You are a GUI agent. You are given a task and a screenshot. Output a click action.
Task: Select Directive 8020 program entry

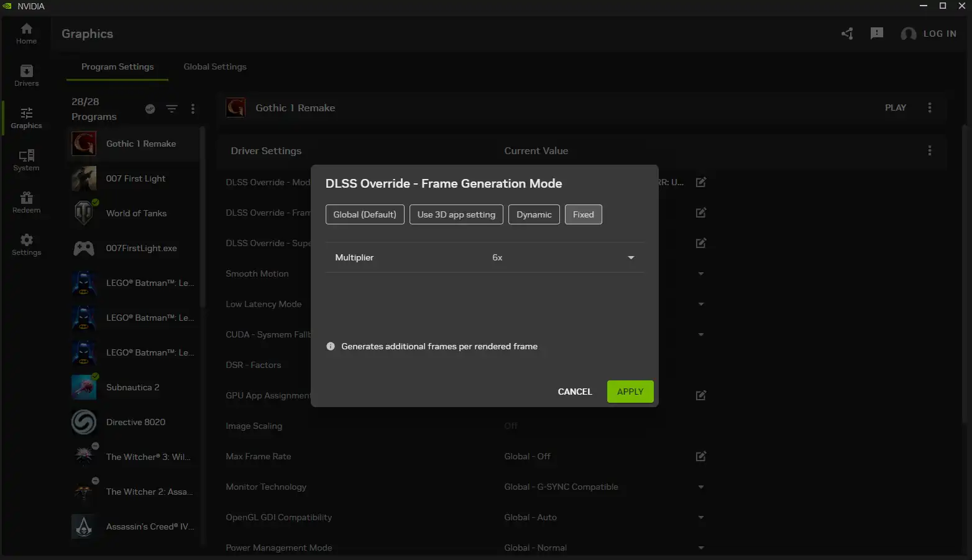tap(134, 422)
